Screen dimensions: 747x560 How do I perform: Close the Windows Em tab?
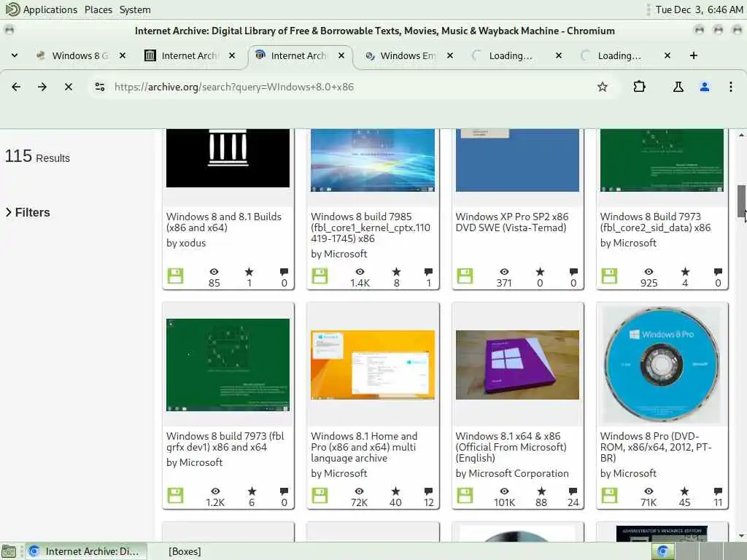(x=449, y=55)
